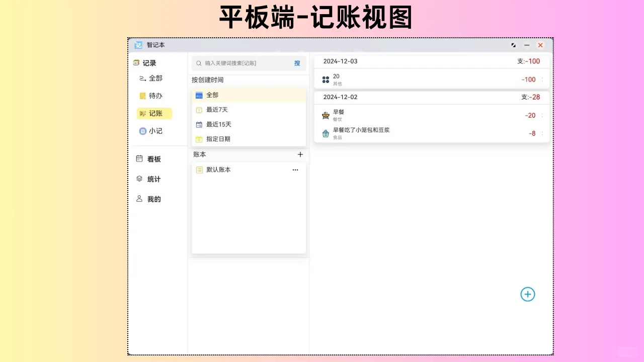This screenshot has width=644, height=362.
Task: Click the blue circular add record button
Action: point(527,294)
